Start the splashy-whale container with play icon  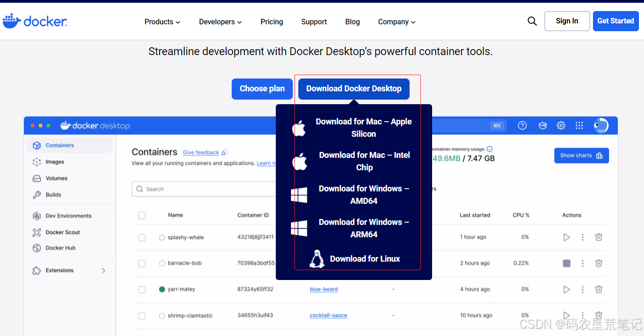click(x=566, y=237)
